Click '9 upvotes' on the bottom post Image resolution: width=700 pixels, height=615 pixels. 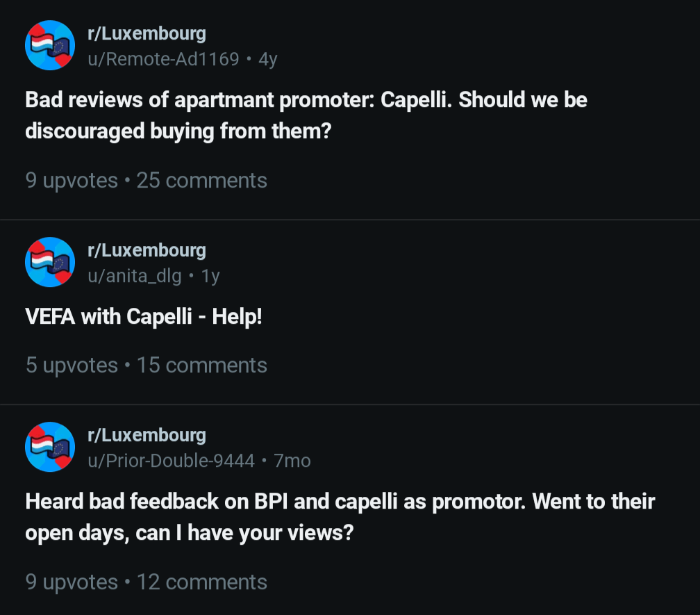[72, 582]
